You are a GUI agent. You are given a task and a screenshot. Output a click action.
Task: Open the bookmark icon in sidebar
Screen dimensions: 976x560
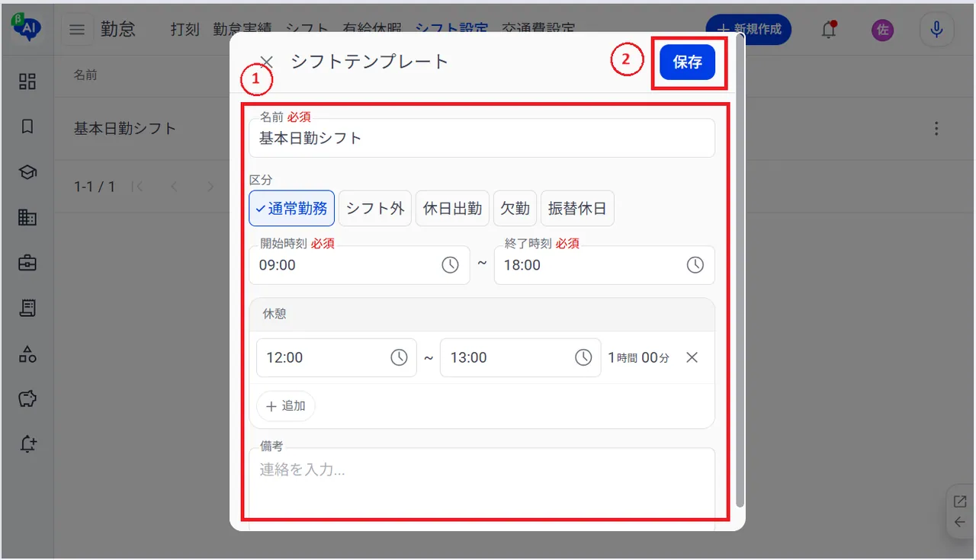pyautogui.click(x=27, y=127)
